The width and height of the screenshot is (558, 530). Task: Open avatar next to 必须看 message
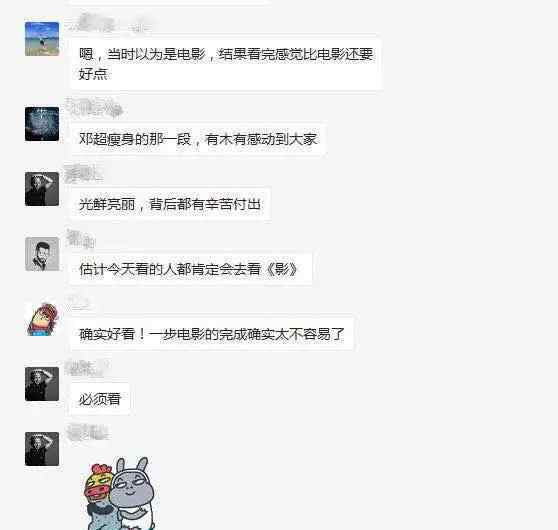tap(42, 384)
